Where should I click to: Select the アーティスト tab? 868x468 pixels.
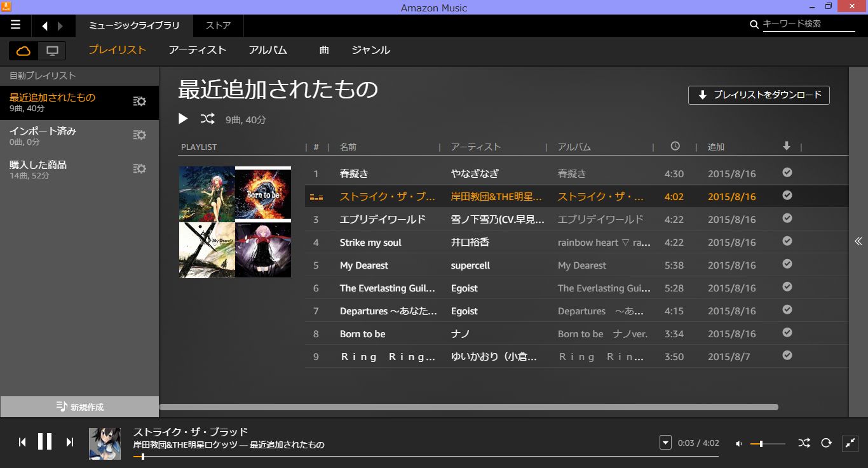(198, 50)
